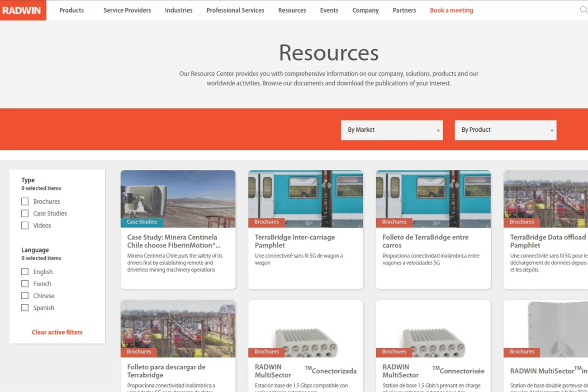This screenshot has width=588, height=392.
Task: Expand the By Product dropdown
Action: pyautogui.click(x=506, y=130)
